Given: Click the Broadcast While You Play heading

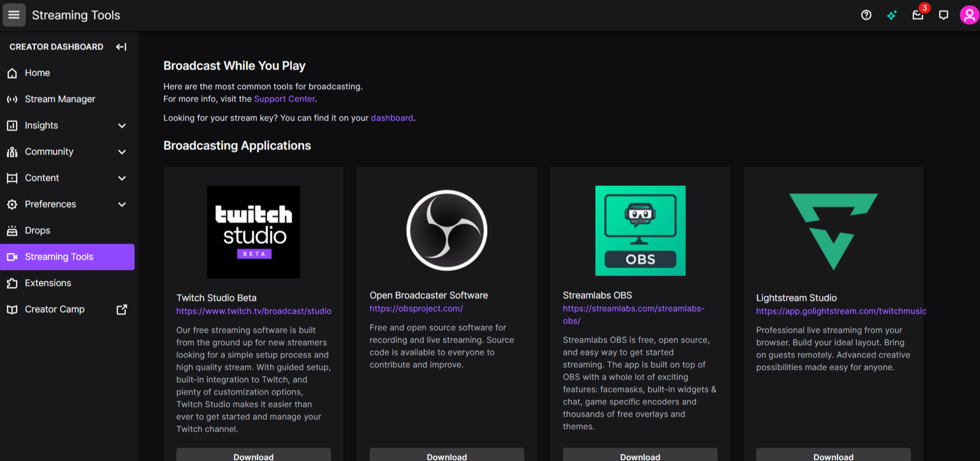Looking at the screenshot, I should pos(235,66).
